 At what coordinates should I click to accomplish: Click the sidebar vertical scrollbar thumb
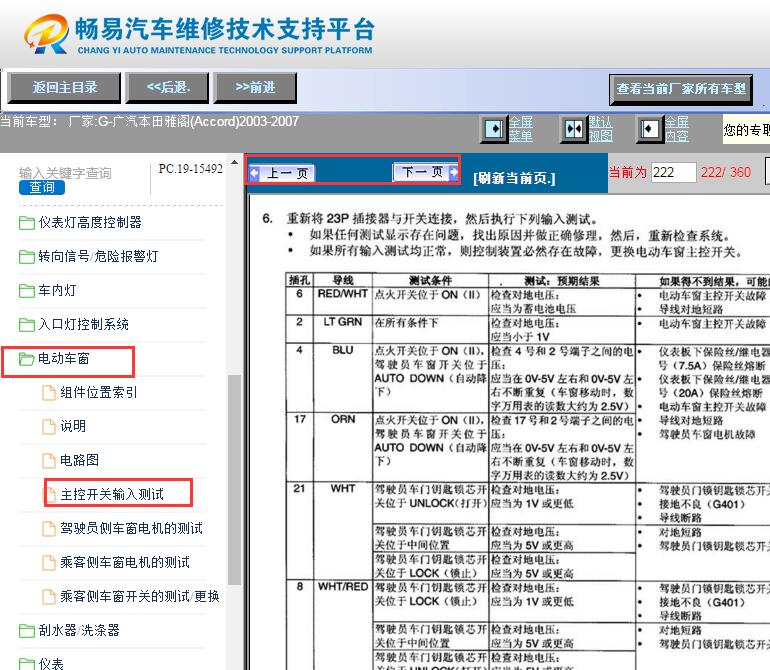[x=234, y=479]
